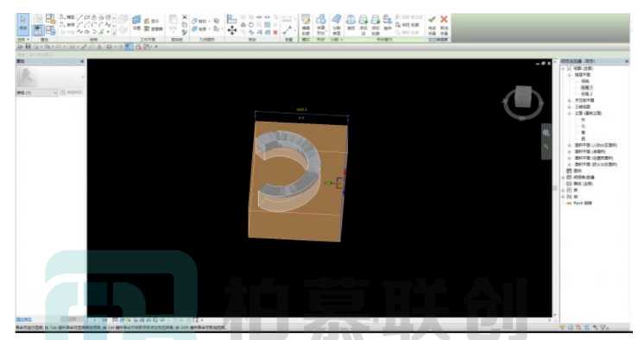This screenshot has width=644, height=340.
Task: Click the red Cancel Mass X button
Action: (444, 19)
